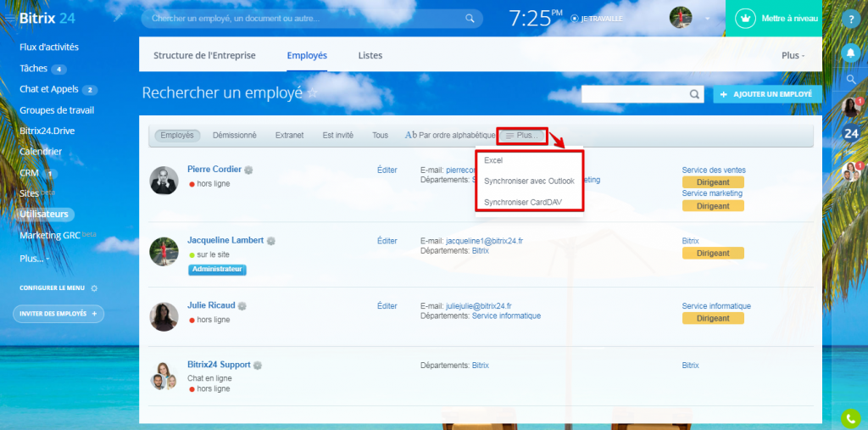This screenshot has height=430, width=868.
Task: Open Julie Ricaud's profile photo
Action: pyautogui.click(x=164, y=316)
